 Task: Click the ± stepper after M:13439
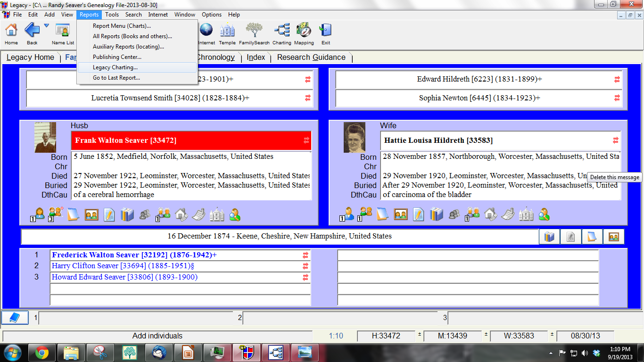pos(486,335)
